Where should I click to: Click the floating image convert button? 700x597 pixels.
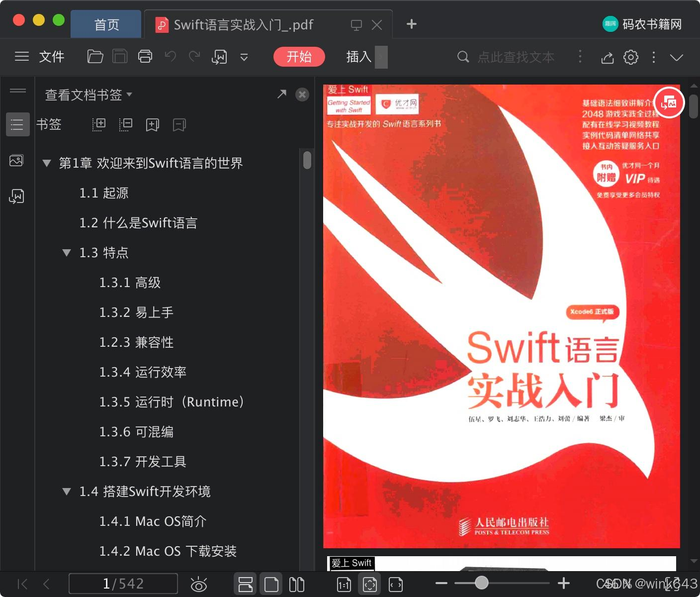click(669, 103)
